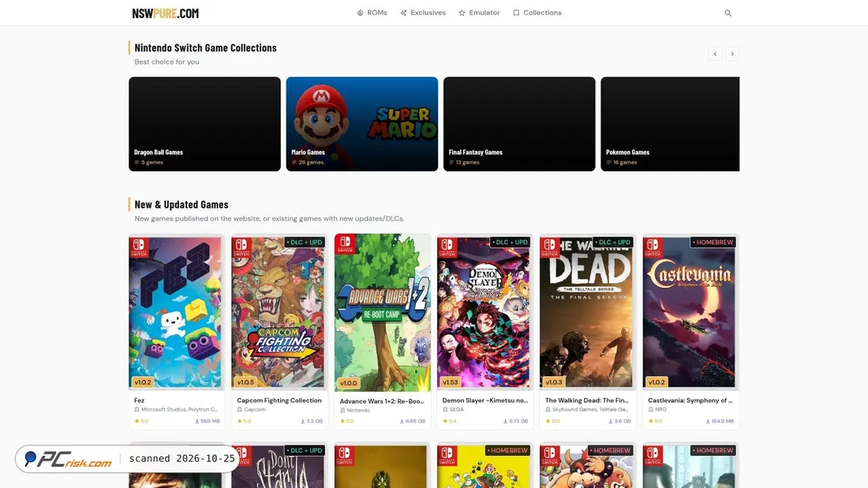Open the Castlevania Symphony cover art

click(690, 313)
